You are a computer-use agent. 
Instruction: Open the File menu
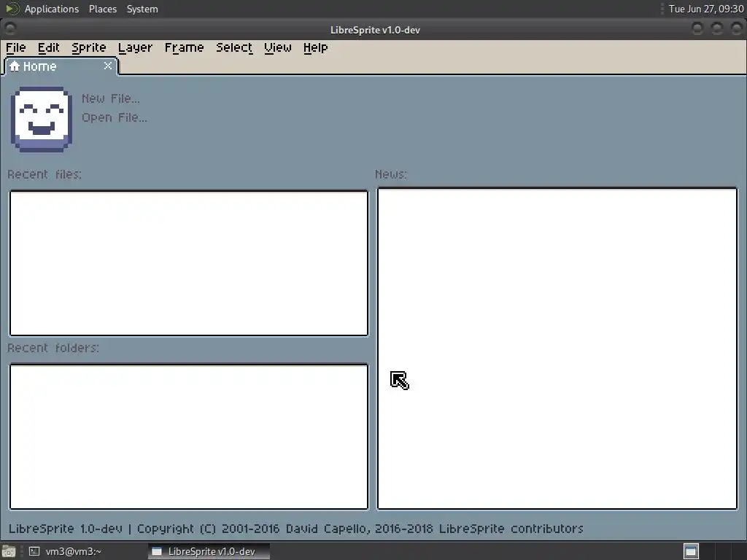point(16,47)
